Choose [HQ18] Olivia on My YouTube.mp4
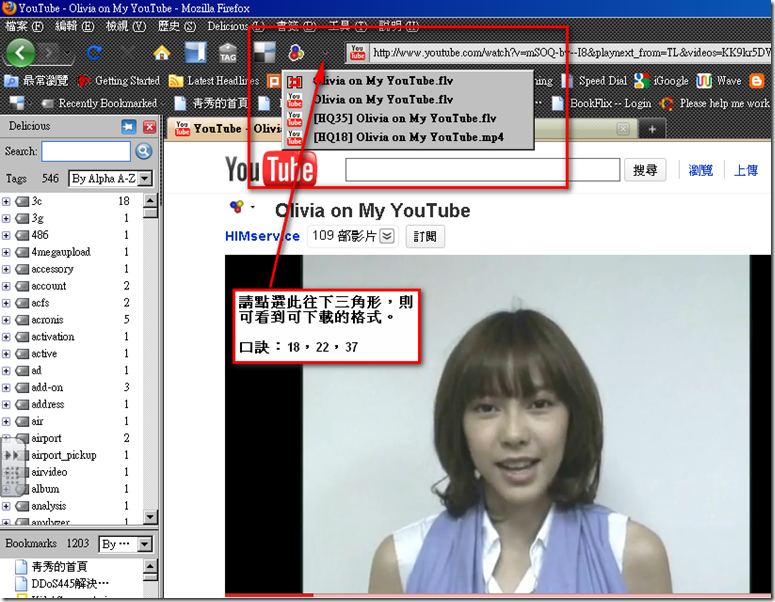Image resolution: width=775 pixels, height=602 pixels. 408,137
